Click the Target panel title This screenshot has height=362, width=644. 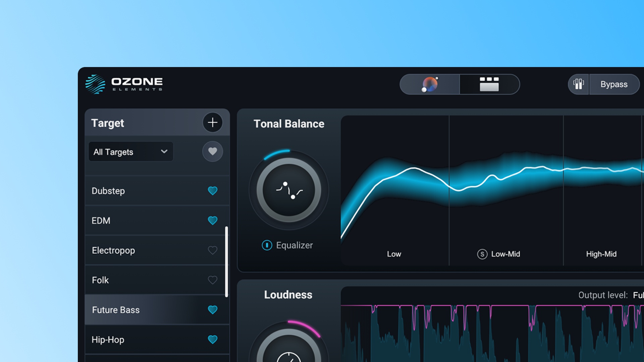108,123
